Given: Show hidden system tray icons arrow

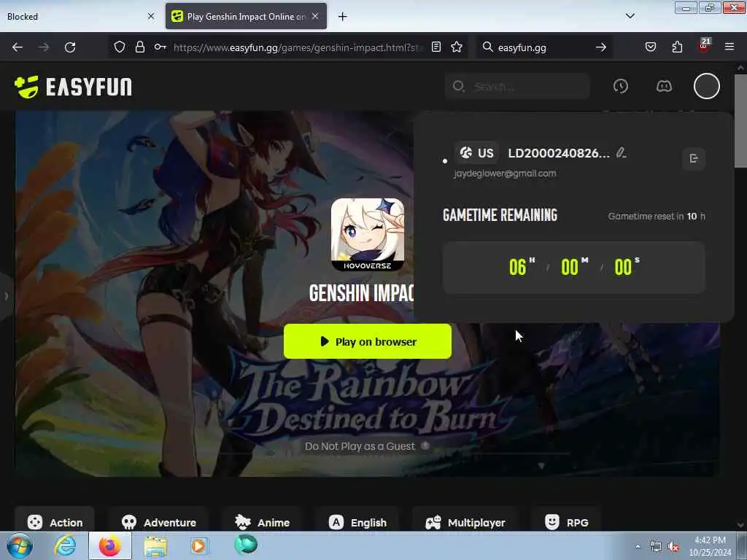Looking at the screenshot, I should pos(638,547).
